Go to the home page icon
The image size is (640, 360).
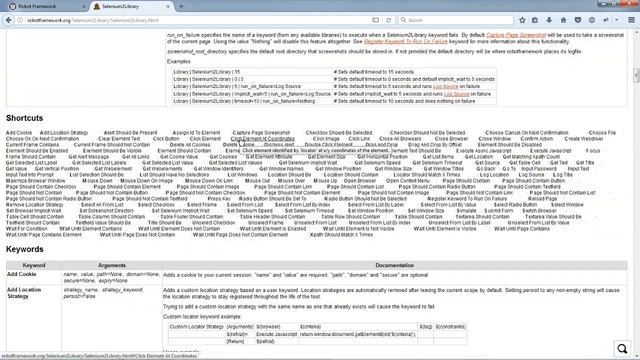click(563, 20)
